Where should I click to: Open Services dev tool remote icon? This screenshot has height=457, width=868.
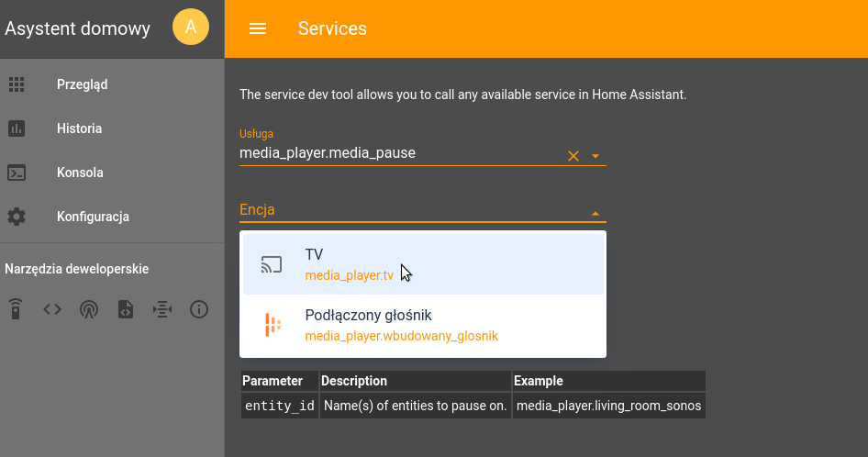pyautogui.click(x=16, y=309)
